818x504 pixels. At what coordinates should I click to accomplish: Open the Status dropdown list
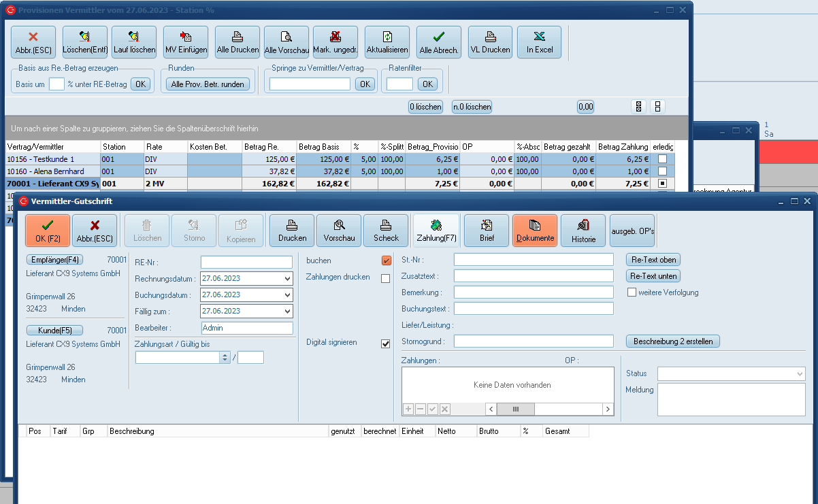pyautogui.click(x=799, y=373)
